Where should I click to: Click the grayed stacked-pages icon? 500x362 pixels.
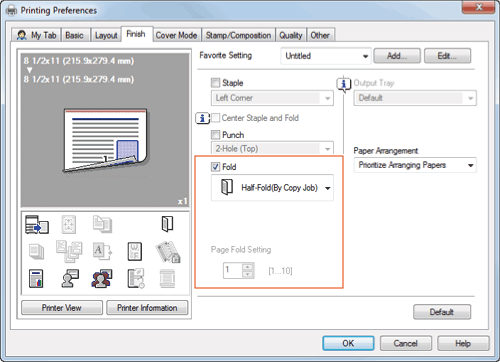[36, 251]
